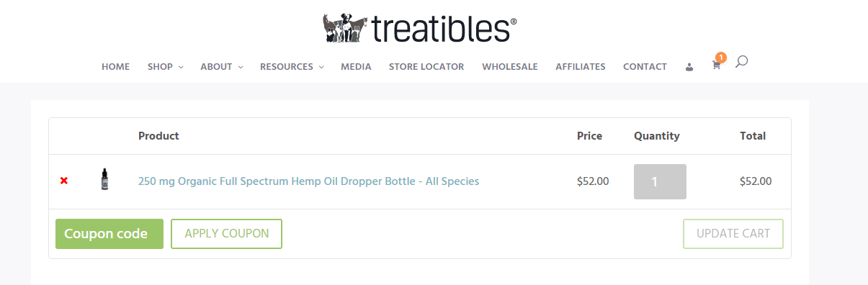
Task: Open the Store Locator page
Action: [426, 67]
